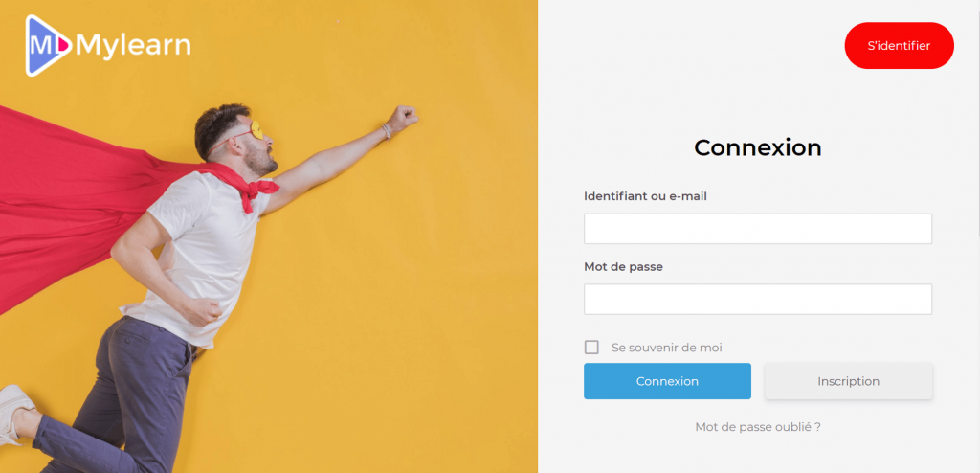Submit with the blue Connexion button

(x=667, y=381)
